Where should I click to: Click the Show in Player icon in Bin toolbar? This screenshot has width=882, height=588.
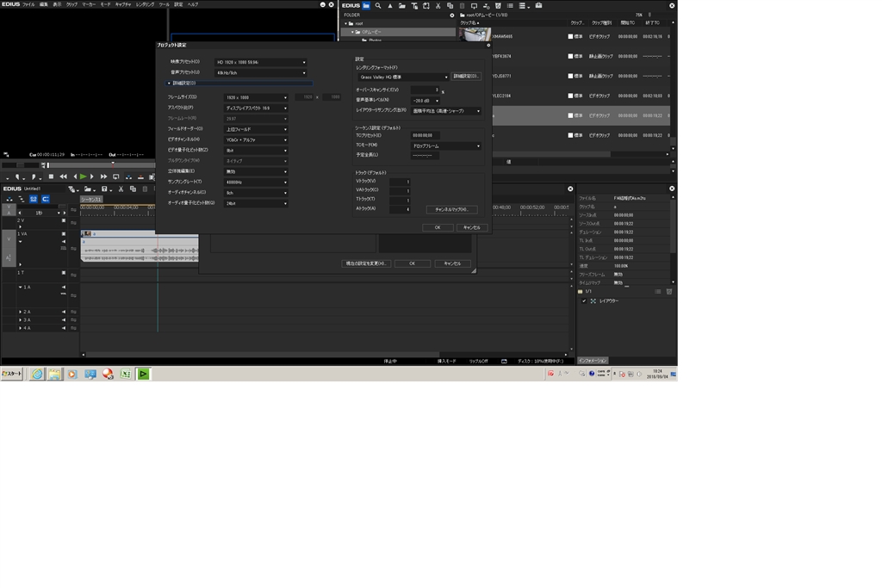pos(474,6)
